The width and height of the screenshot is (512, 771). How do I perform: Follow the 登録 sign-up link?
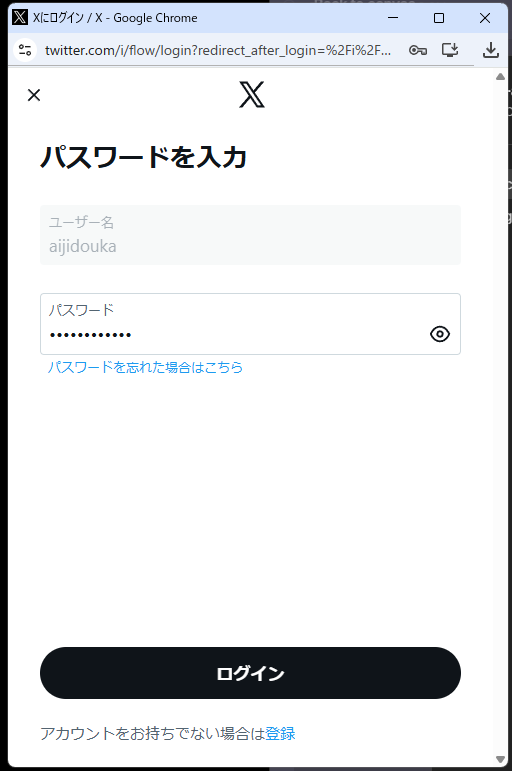pyautogui.click(x=280, y=734)
